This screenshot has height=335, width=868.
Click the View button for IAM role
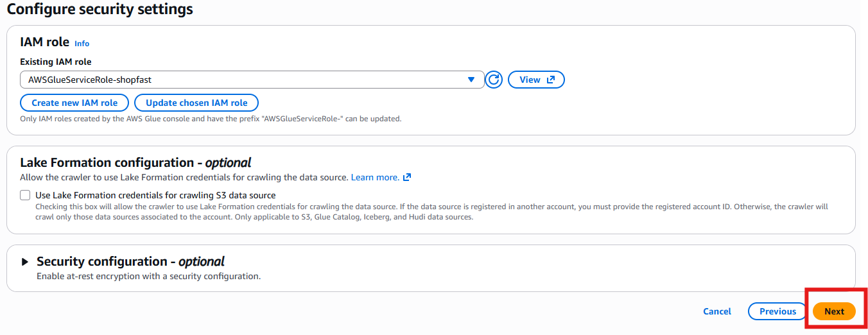click(x=535, y=80)
